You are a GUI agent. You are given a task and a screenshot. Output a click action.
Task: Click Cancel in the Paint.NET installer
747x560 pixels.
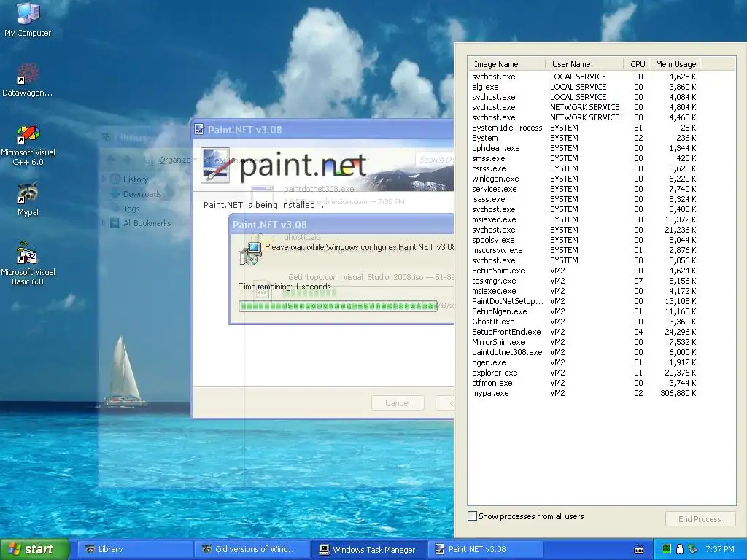(x=398, y=402)
